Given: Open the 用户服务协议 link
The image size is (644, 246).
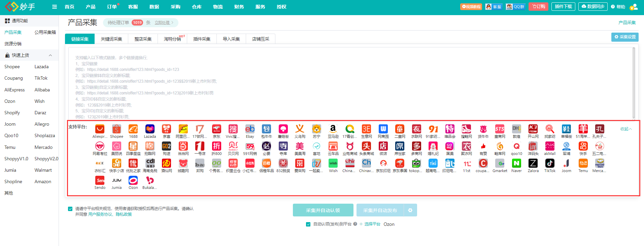Looking at the screenshot, I should coord(100,214).
